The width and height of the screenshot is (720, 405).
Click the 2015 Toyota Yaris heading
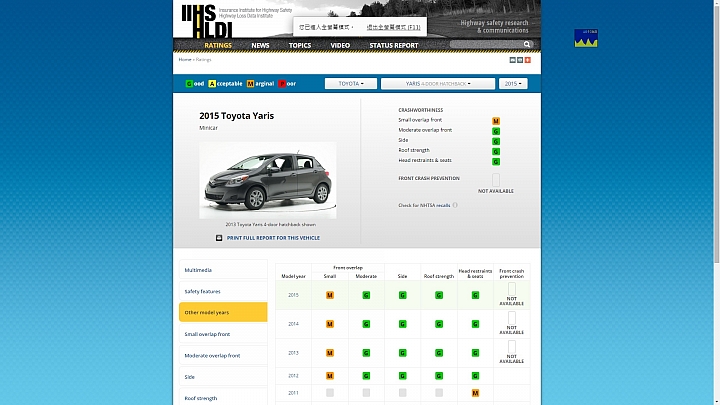coord(236,116)
